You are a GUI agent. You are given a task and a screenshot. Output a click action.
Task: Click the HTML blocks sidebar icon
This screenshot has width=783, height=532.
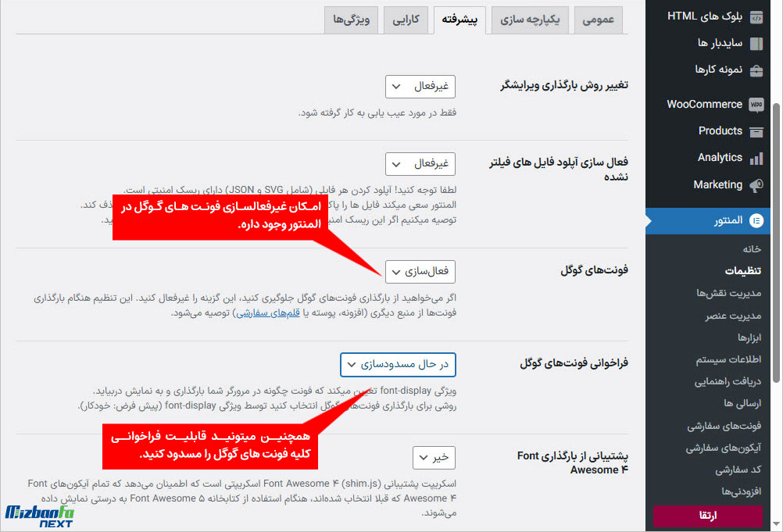pos(756,17)
